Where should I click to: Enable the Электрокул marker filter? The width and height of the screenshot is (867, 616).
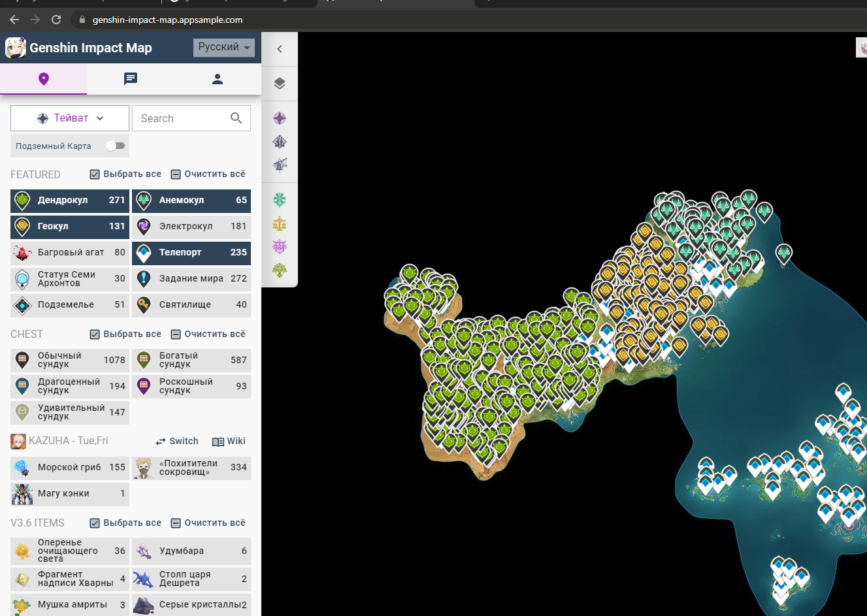[x=191, y=227]
